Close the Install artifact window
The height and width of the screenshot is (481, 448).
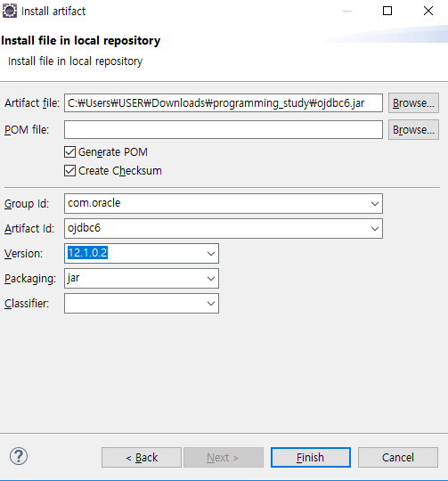click(428, 11)
